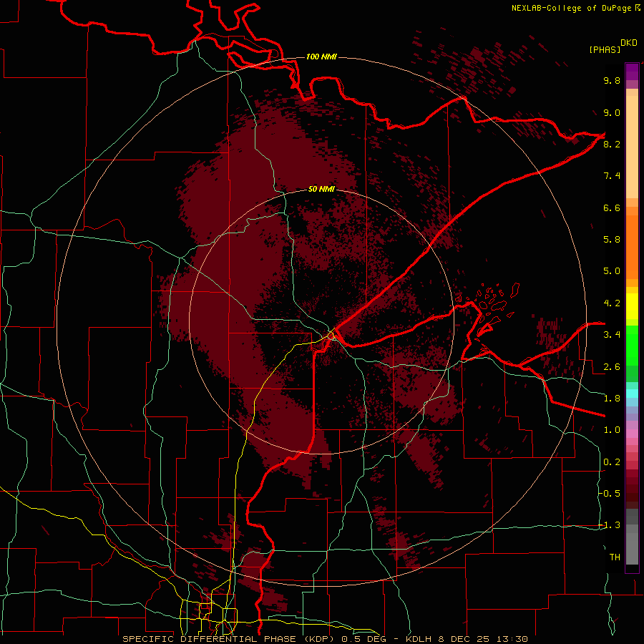Click the 9.0 value on the color scale
The width and height of the screenshot is (644, 644).
coord(612,112)
